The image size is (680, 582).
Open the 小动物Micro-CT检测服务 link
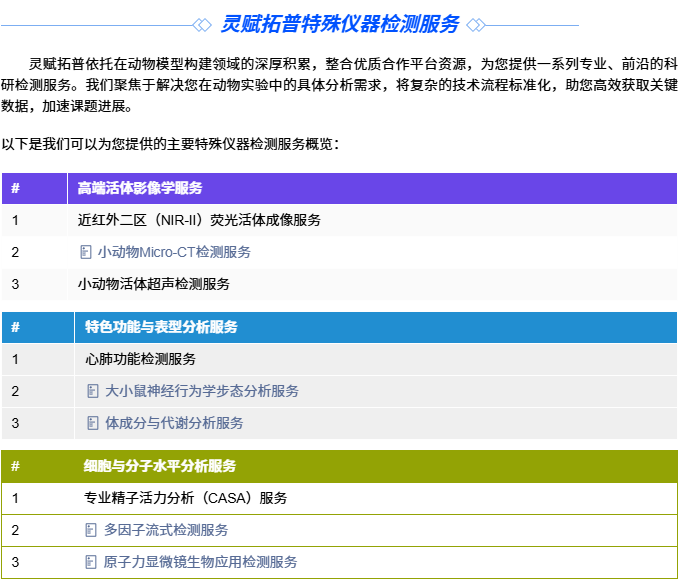(x=174, y=252)
